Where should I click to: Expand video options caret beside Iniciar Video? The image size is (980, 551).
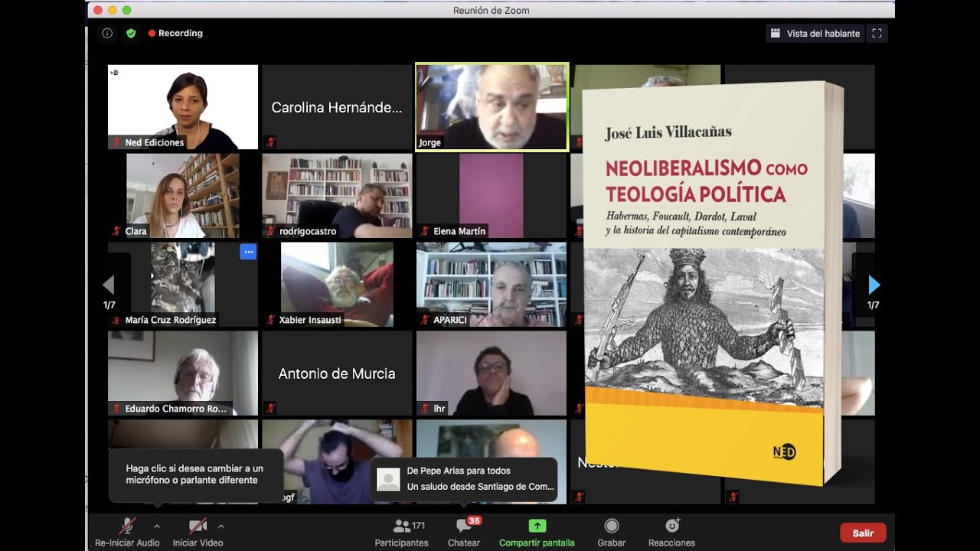pyautogui.click(x=221, y=526)
